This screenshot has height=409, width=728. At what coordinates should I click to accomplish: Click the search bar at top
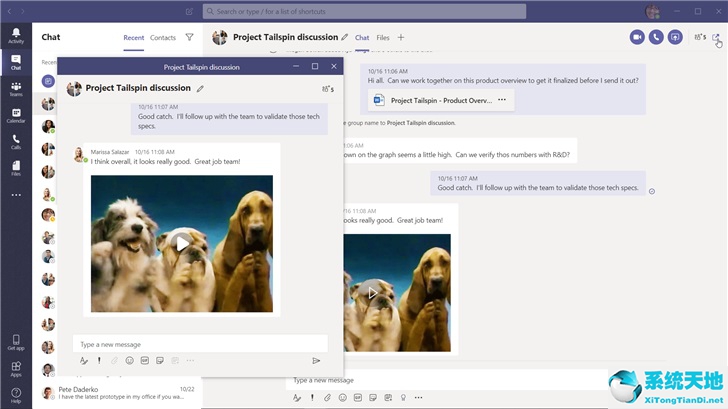point(364,11)
